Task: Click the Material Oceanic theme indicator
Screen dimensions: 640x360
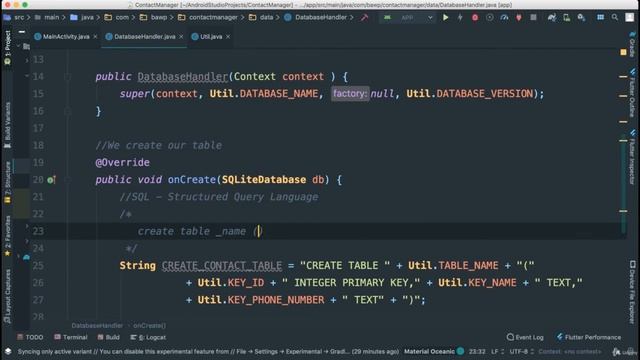Action: (433, 351)
